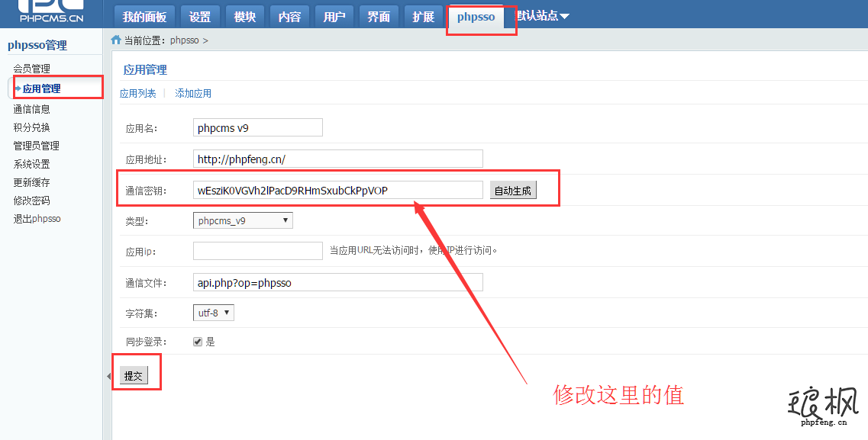Select 应用管理 in the sidebar
The height and width of the screenshot is (440, 868).
click(x=41, y=88)
